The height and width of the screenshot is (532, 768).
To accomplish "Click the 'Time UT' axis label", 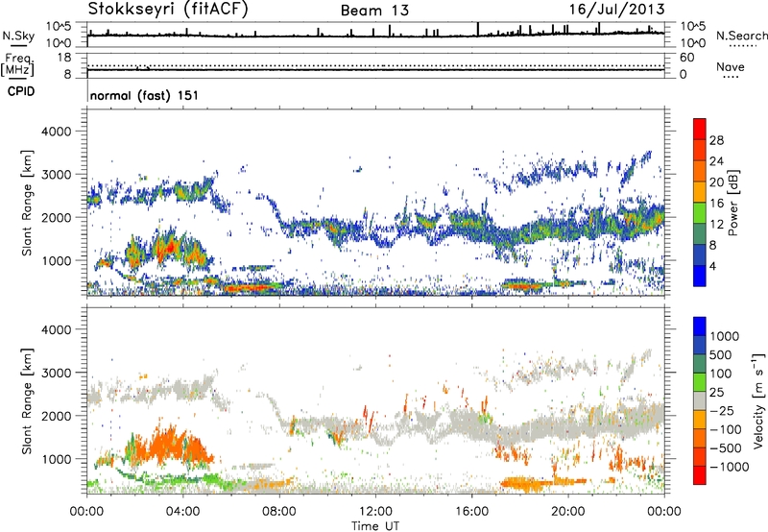I will pyautogui.click(x=375, y=526).
